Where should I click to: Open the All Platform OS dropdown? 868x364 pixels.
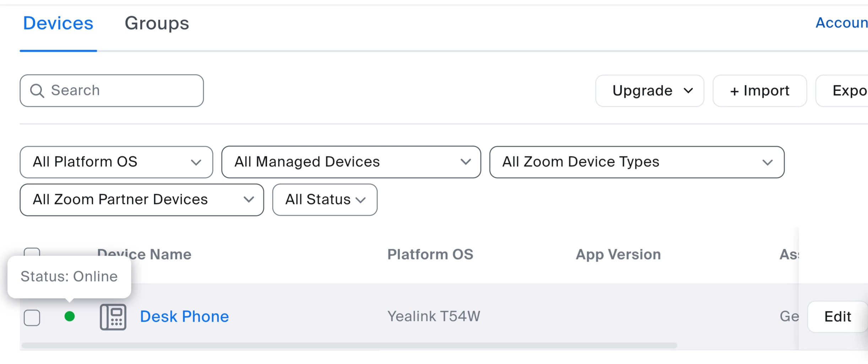(x=116, y=162)
